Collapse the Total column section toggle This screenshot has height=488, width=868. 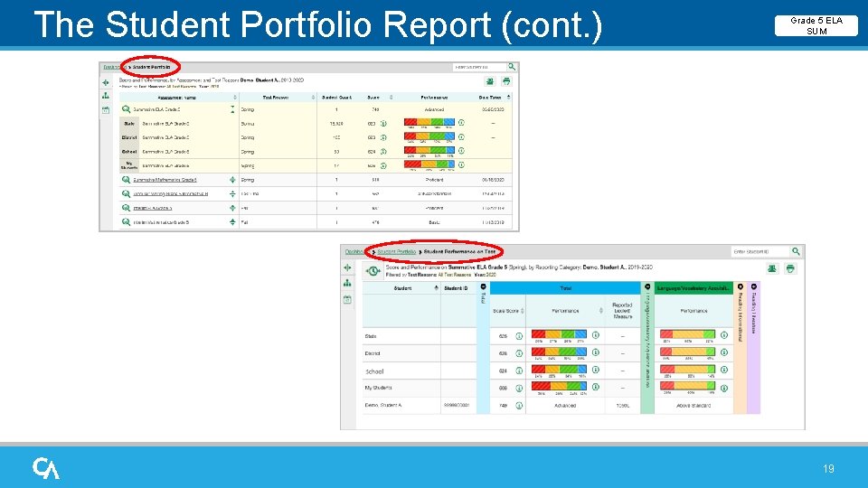click(483, 286)
